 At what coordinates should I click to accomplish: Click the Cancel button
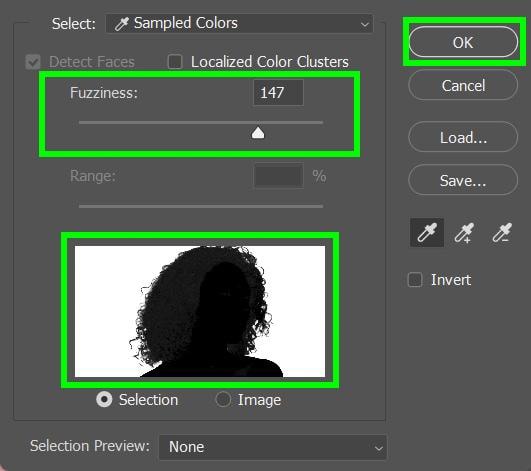pyautogui.click(x=463, y=85)
